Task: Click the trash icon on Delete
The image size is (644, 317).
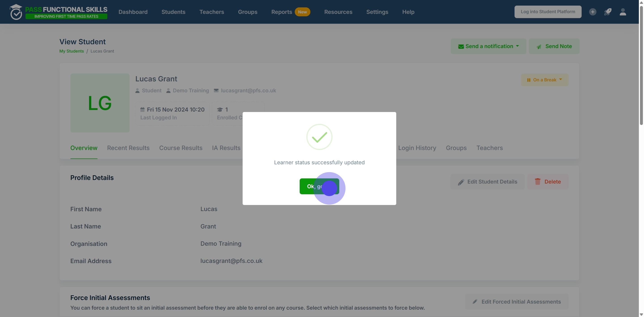Action: point(538,182)
